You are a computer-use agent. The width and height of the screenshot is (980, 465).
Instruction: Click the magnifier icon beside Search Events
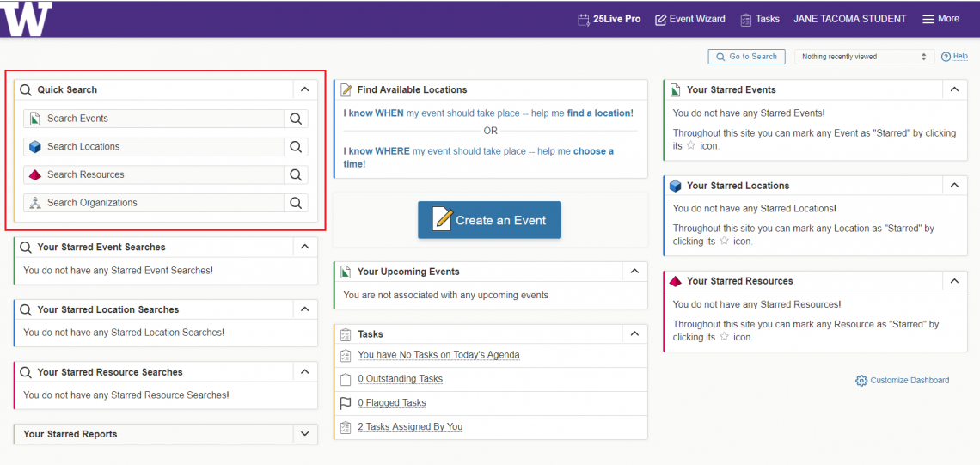pos(296,119)
